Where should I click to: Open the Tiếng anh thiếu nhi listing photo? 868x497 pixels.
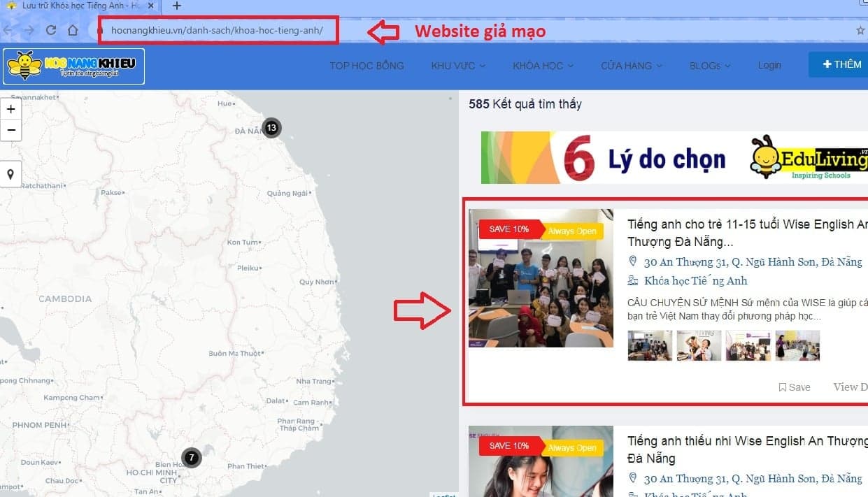[541, 461]
